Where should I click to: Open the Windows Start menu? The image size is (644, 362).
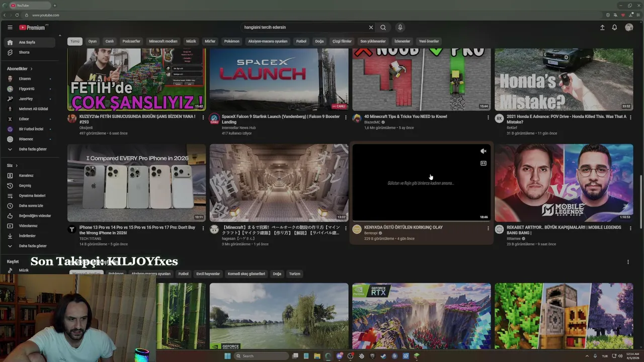[x=227, y=356]
